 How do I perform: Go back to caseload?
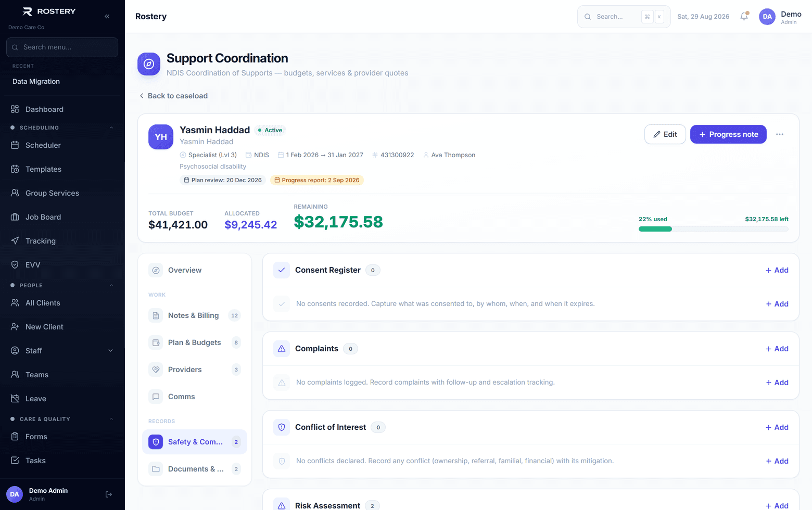[x=173, y=96]
